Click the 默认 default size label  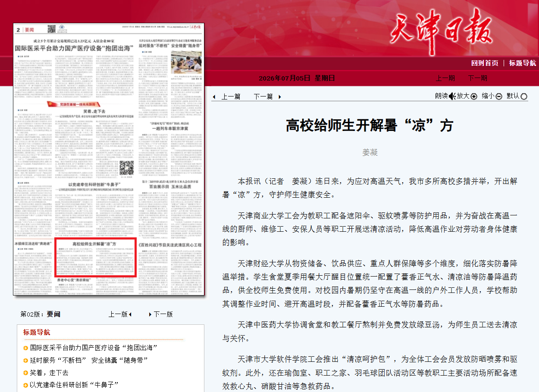coord(513,96)
